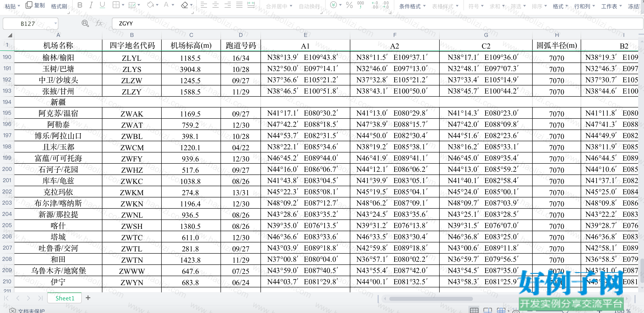Open the Format (格式) menu
Screen dimensions: 644x313
(x=560, y=6)
